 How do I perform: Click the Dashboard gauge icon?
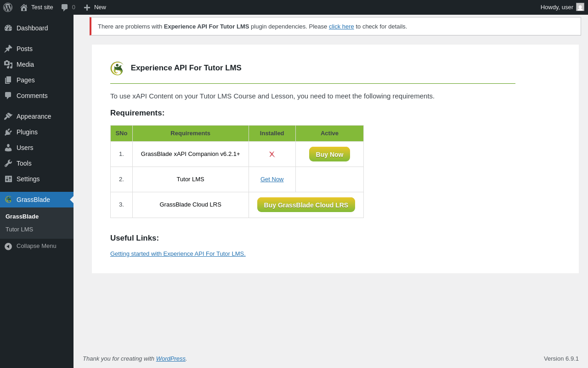point(8,28)
